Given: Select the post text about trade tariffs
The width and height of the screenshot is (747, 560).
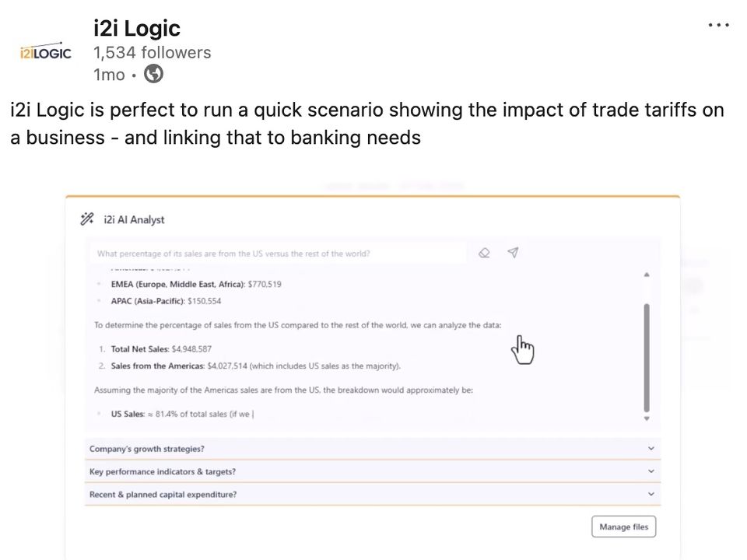Looking at the screenshot, I should tap(366, 123).
